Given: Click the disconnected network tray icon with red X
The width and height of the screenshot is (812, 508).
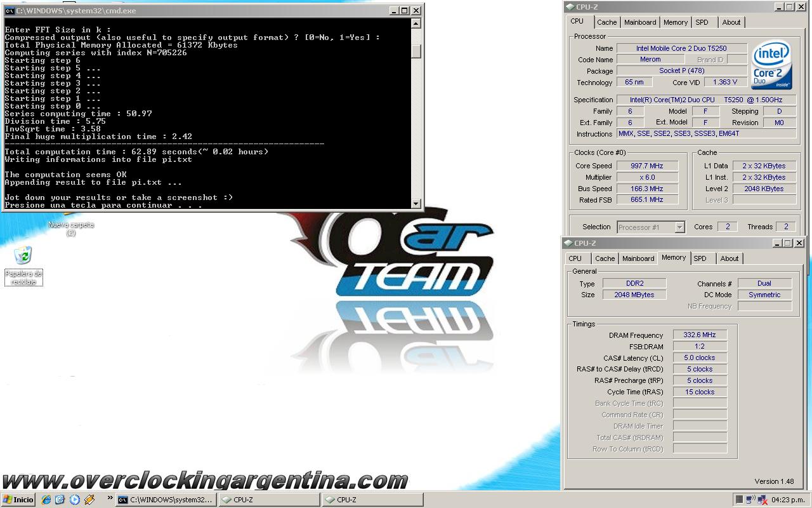Looking at the screenshot, I should [762, 500].
